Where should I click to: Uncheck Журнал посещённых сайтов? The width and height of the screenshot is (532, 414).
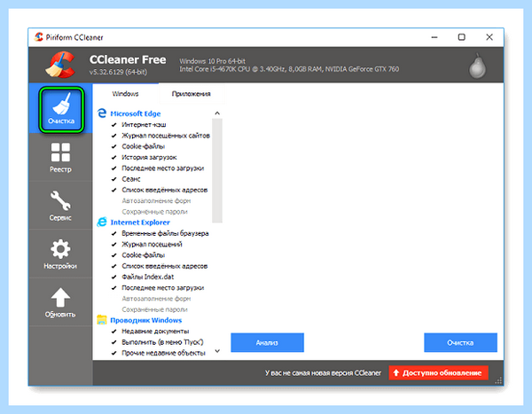(114, 136)
